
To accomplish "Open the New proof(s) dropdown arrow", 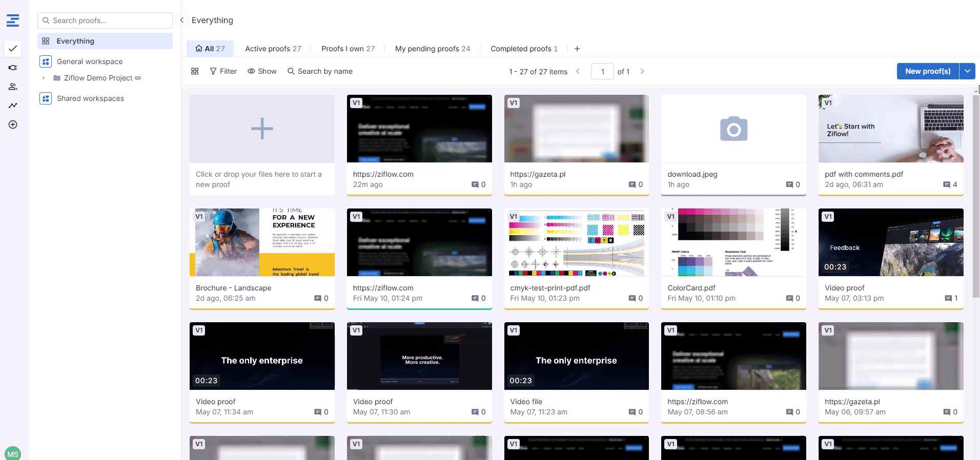I will click(967, 71).
